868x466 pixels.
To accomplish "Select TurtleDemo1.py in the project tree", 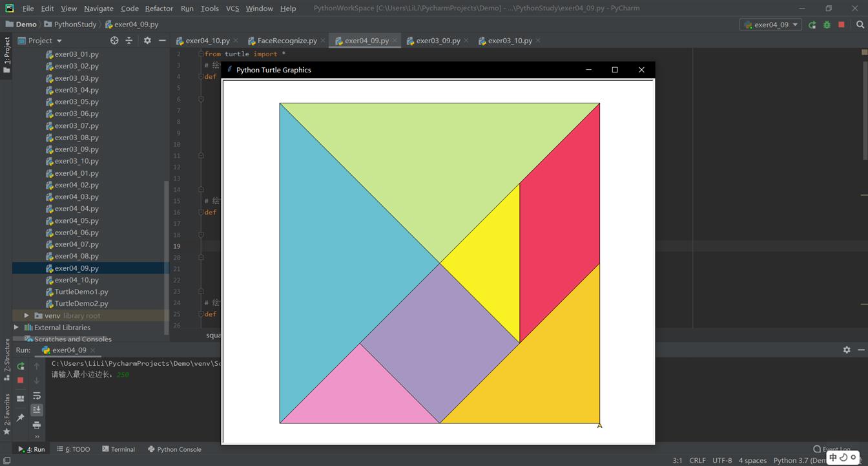I will (x=81, y=291).
